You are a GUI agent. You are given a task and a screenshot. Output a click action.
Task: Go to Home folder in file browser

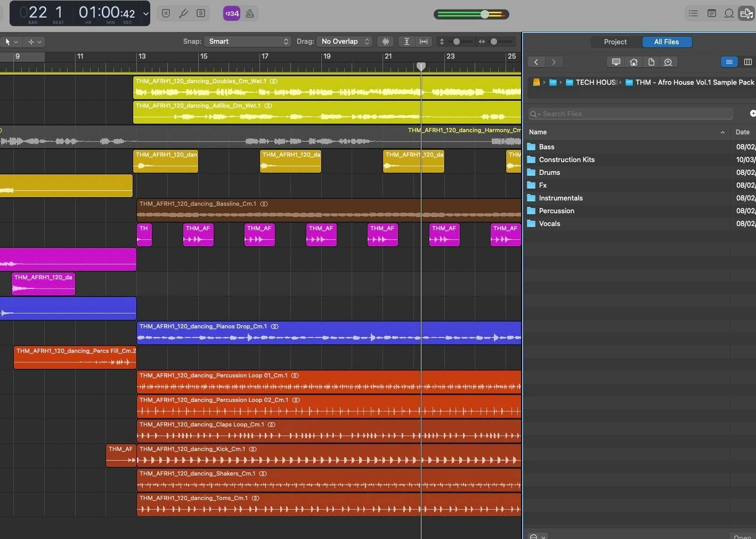click(633, 62)
